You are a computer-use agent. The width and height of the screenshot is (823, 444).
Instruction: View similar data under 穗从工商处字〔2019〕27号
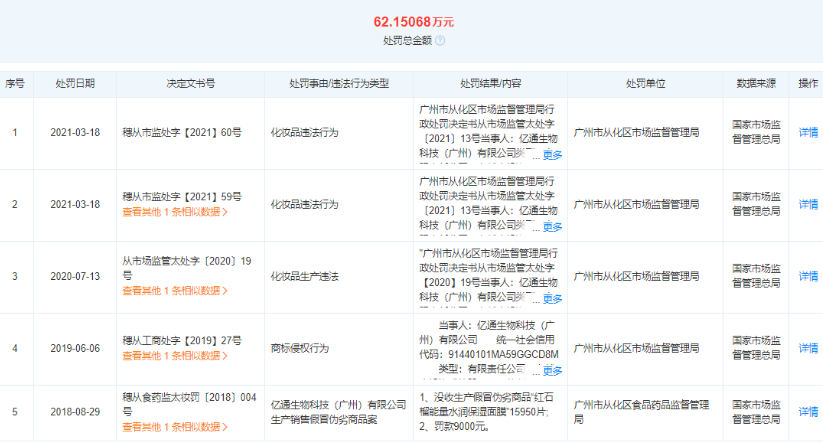pyautogui.click(x=175, y=356)
